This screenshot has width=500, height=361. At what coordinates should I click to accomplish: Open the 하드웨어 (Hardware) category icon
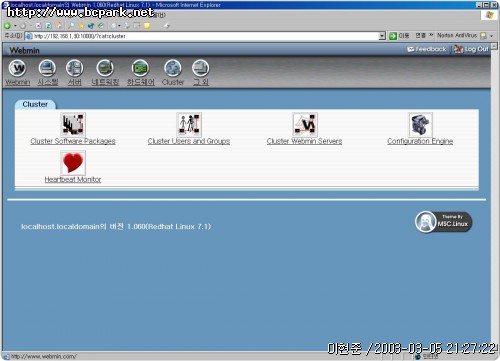140,68
